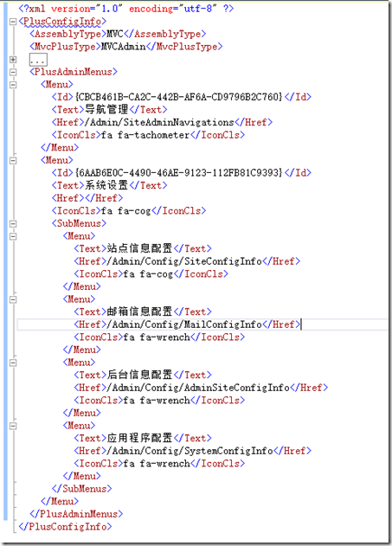Collapse the Menu node for 后台信息配置
Viewport: 392px width, 546px height.
coord(13,363)
